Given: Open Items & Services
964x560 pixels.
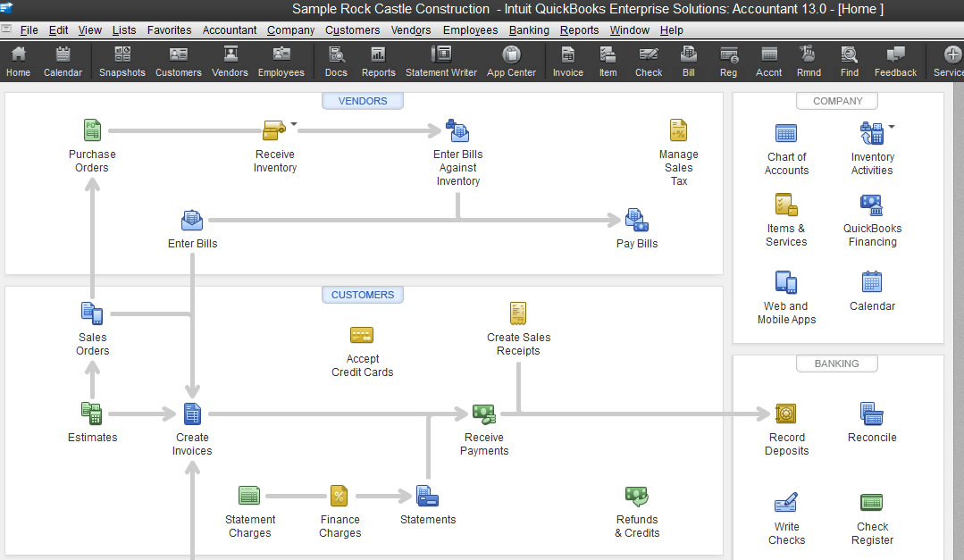Looking at the screenshot, I should tap(786, 205).
